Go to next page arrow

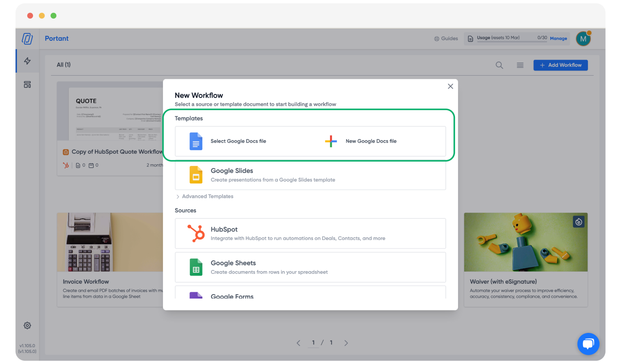click(346, 343)
